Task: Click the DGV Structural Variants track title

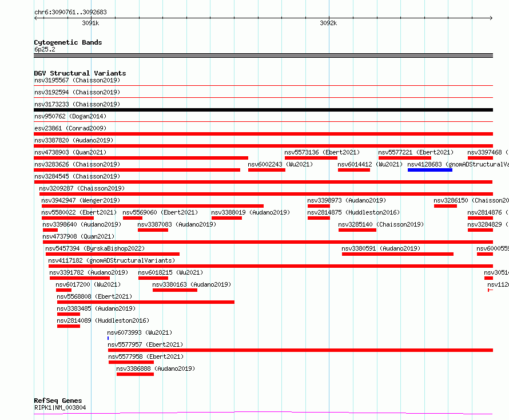Action: click(80, 73)
